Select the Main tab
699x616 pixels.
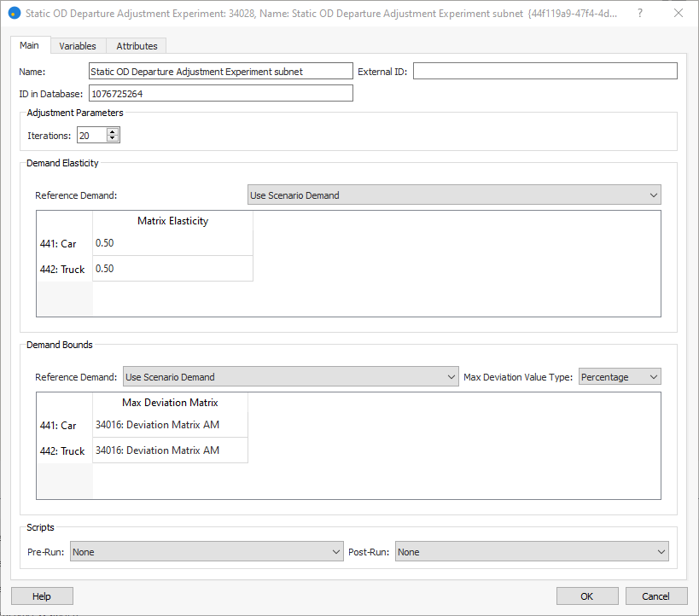tap(30, 45)
